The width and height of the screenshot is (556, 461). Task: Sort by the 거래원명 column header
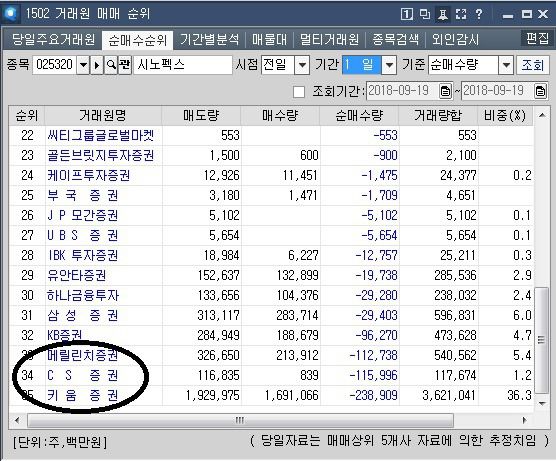tap(103, 115)
